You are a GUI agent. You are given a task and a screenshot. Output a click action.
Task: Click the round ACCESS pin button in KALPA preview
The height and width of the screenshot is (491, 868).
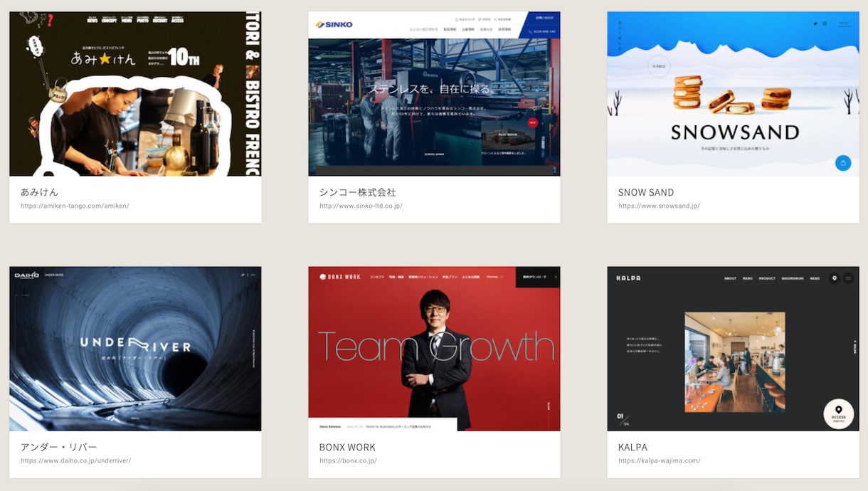tap(839, 413)
